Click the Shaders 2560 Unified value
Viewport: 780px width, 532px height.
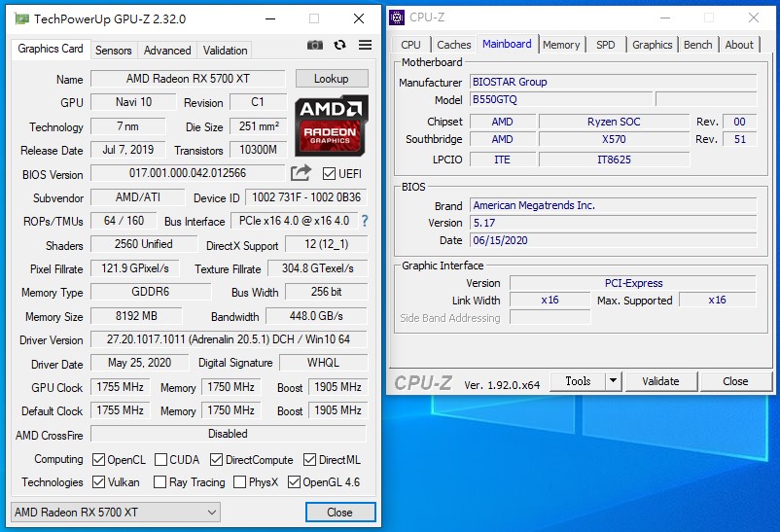pos(144,244)
